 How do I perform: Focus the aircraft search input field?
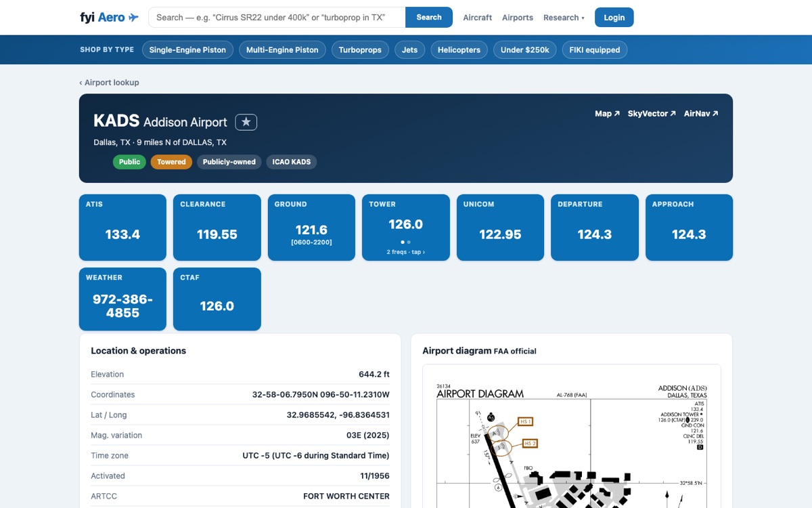pos(277,18)
